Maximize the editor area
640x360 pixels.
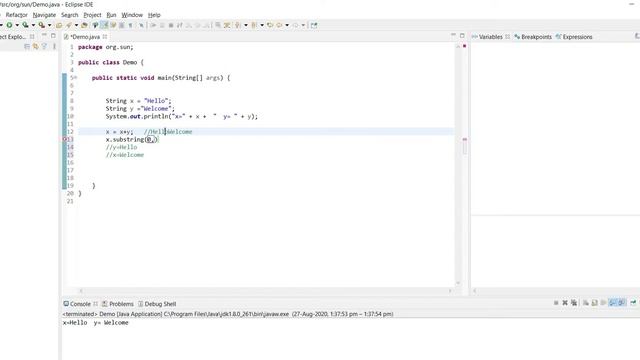coord(462,36)
